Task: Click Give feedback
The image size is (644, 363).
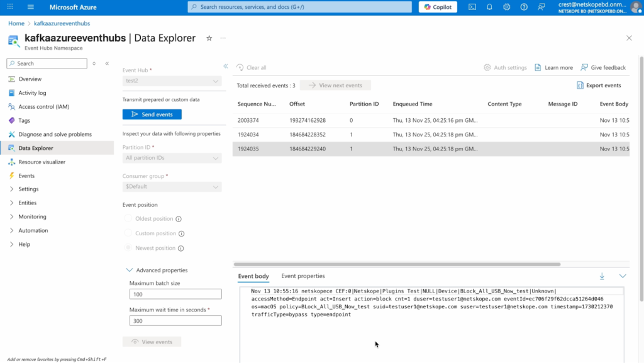Action: (x=603, y=67)
